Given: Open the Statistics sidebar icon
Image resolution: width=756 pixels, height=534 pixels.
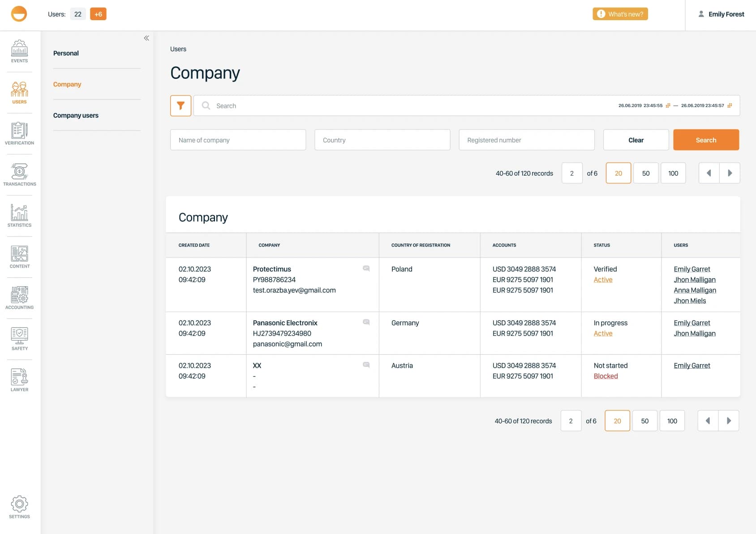Looking at the screenshot, I should [19, 216].
